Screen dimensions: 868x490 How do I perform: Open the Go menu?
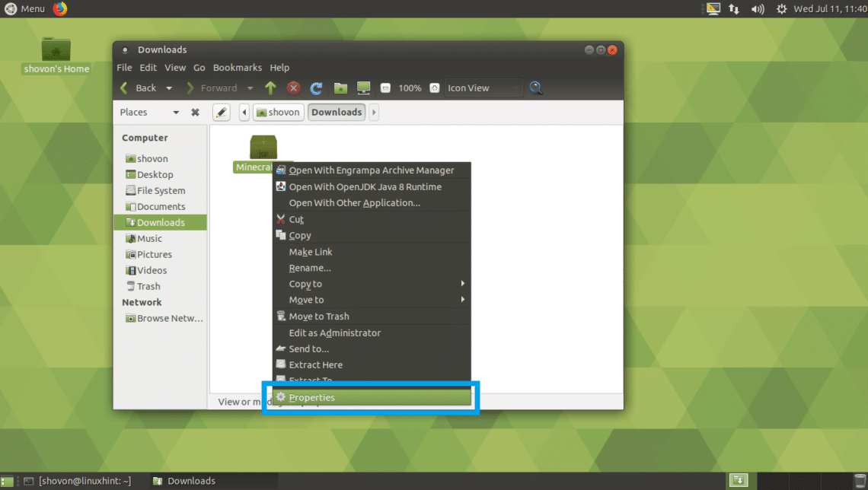click(199, 68)
